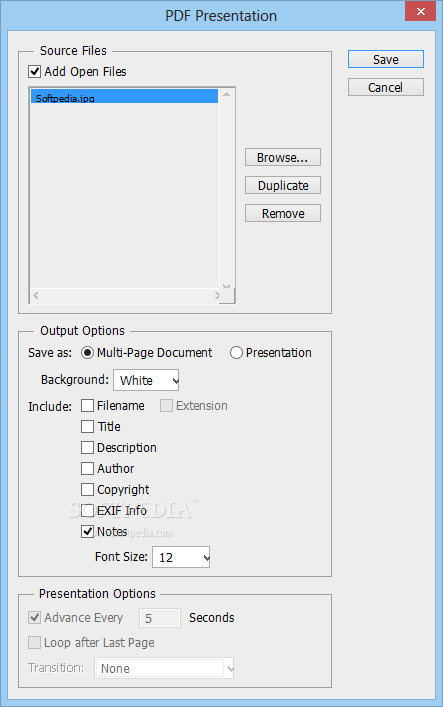The width and height of the screenshot is (443, 707).
Task: Select the Multi-Page Document radio button
Action: tap(88, 353)
